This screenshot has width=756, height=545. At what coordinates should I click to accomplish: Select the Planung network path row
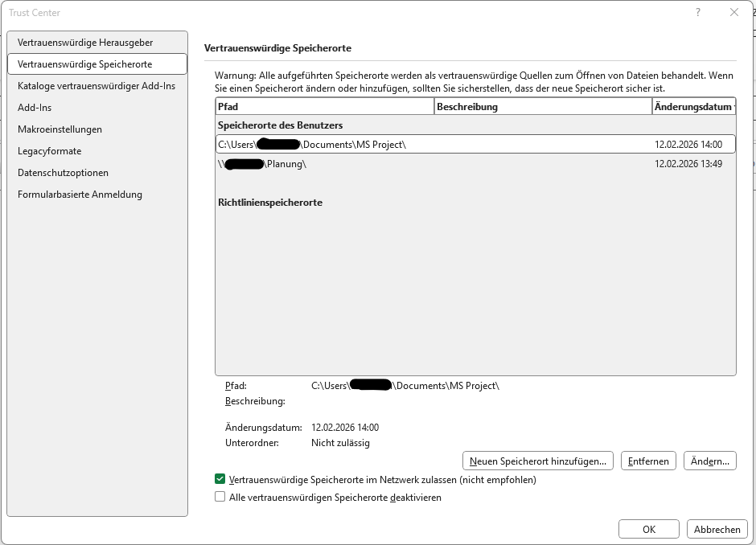point(475,164)
